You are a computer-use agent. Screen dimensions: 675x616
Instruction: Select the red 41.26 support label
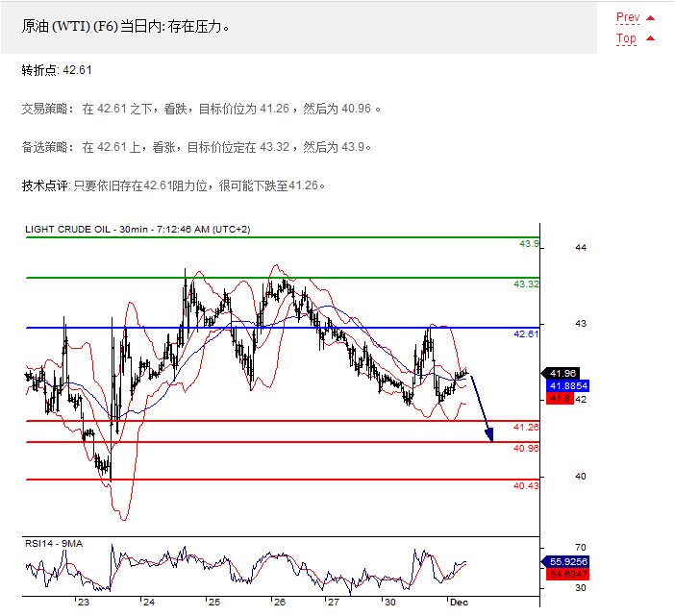526,427
